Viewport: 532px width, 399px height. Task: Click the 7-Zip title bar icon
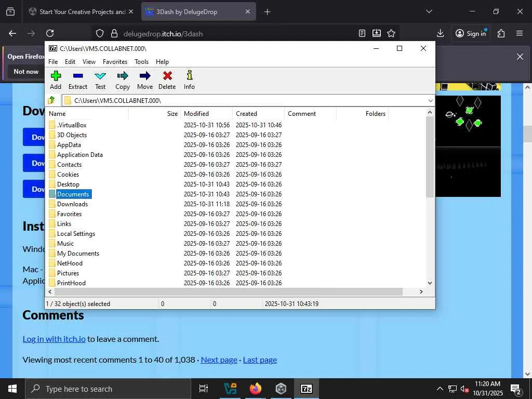click(x=53, y=48)
